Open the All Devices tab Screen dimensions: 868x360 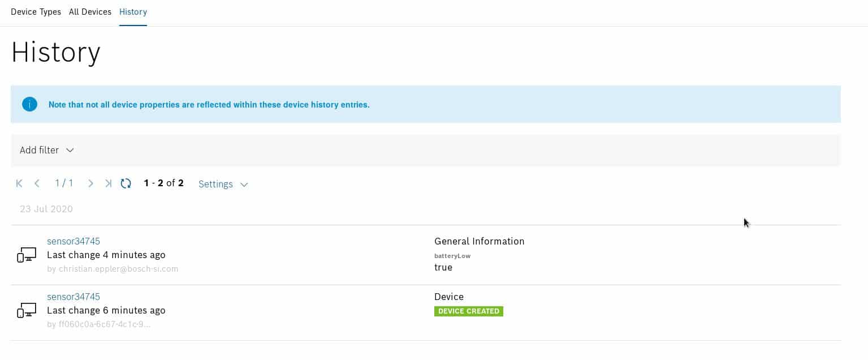[x=90, y=12]
